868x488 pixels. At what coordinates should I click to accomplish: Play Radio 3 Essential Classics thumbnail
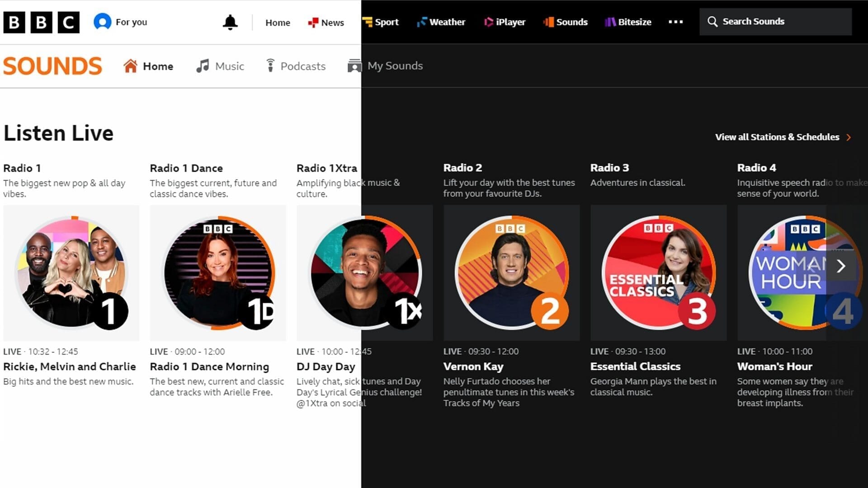click(658, 272)
